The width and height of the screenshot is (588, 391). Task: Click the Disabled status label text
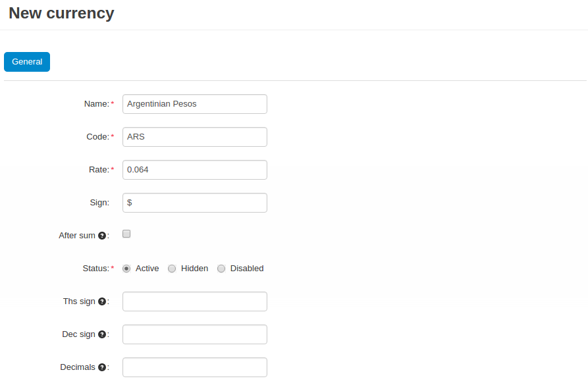coord(247,269)
